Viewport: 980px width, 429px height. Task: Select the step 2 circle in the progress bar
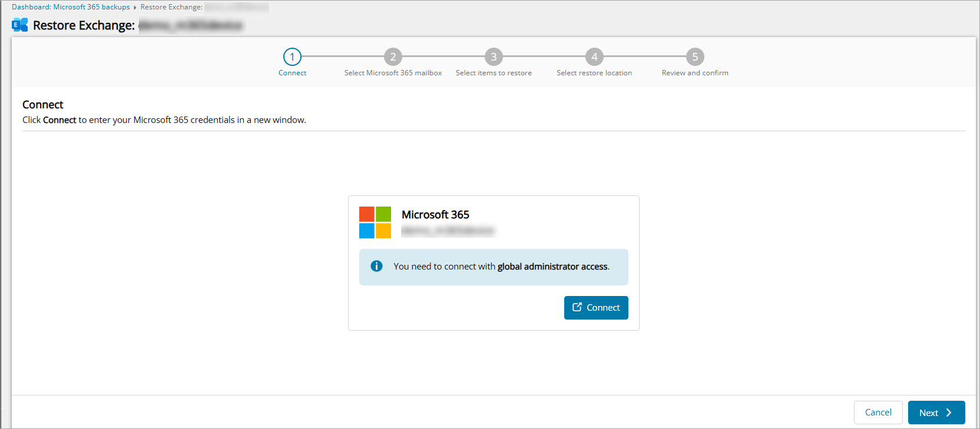point(393,57)
